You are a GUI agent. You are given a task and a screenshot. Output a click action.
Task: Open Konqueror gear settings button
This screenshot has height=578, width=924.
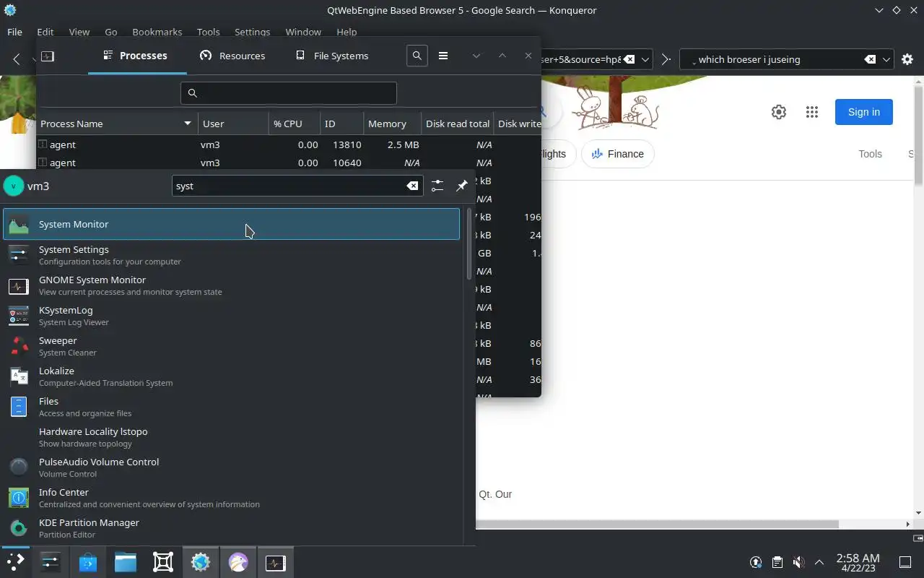pos(907,59)
